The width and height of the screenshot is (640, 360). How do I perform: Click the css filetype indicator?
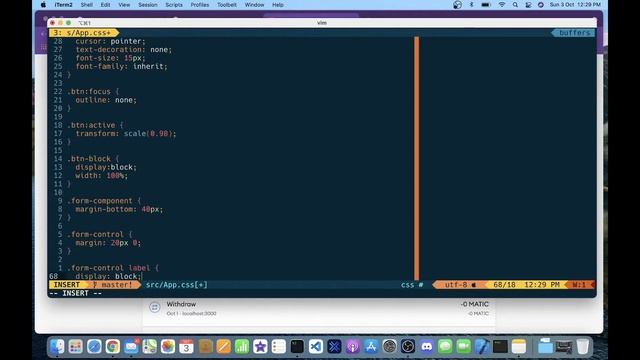[407, 284]
